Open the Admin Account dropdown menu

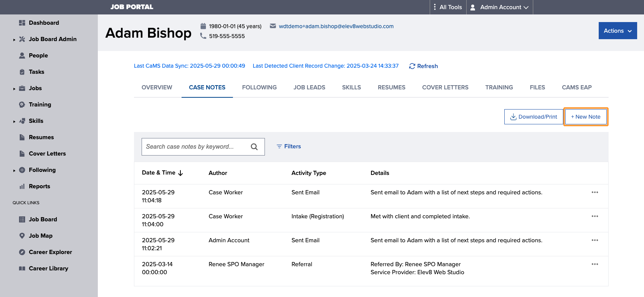coord(500,7)
